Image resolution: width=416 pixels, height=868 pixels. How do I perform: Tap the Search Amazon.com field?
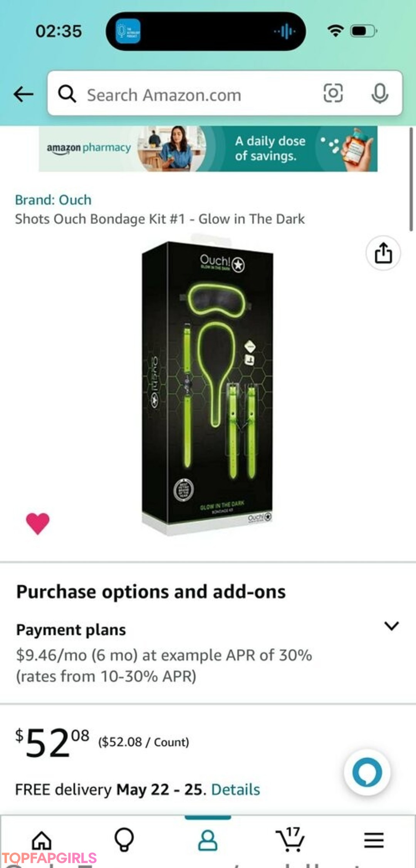225,93
